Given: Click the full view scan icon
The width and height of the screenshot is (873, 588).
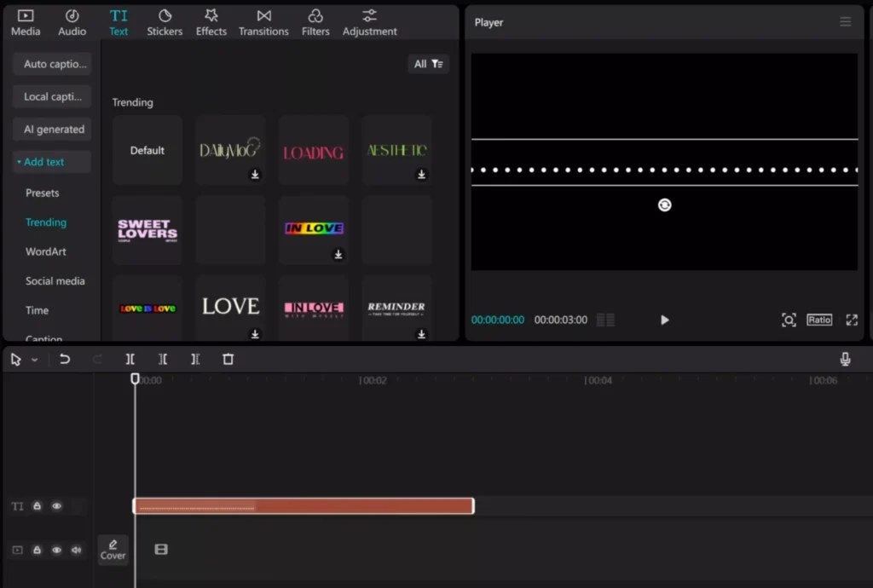Looking at the screenshot, I should pyautogui.click(x=789, y=320).
